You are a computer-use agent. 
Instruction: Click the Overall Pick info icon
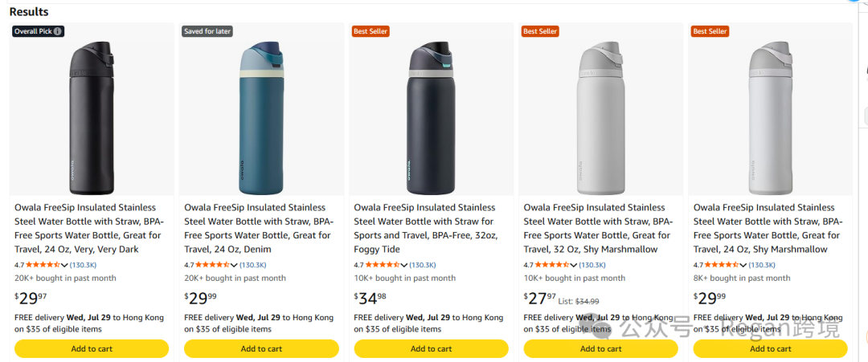[58, 31]
